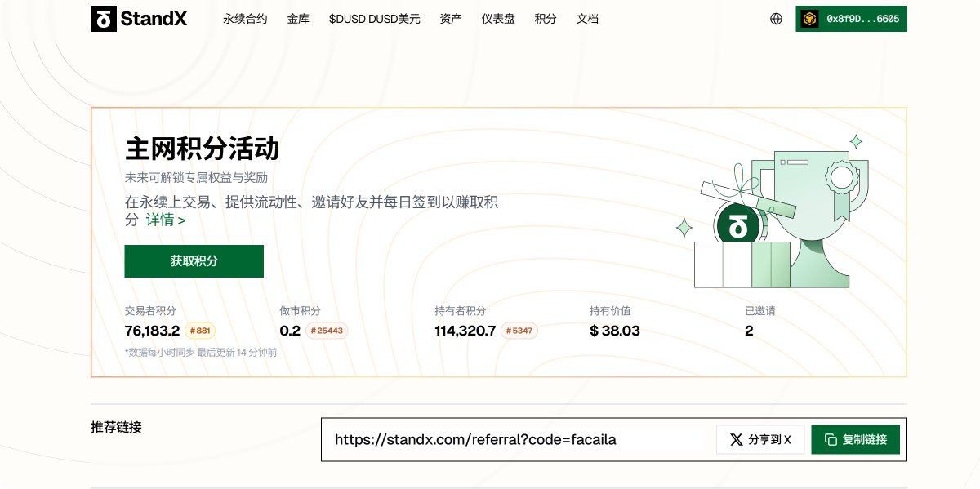
Task: Click the 0.2 market-making points value
Action: pyautogui.click(x=290, y=331)
